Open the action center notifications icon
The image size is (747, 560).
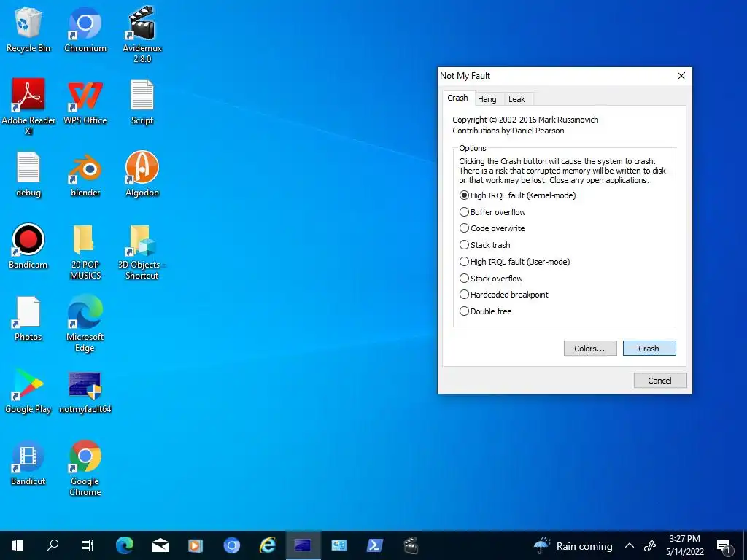point(724,545)
